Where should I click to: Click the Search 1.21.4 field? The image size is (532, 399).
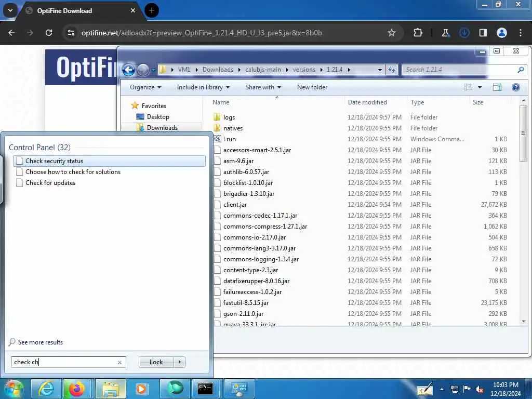point(460,70)
